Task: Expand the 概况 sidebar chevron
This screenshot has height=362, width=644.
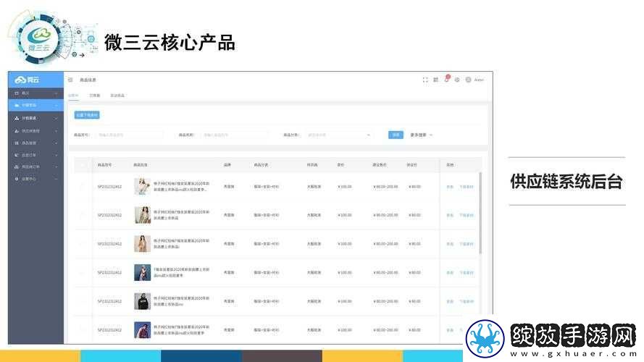Action: [56, 93]
